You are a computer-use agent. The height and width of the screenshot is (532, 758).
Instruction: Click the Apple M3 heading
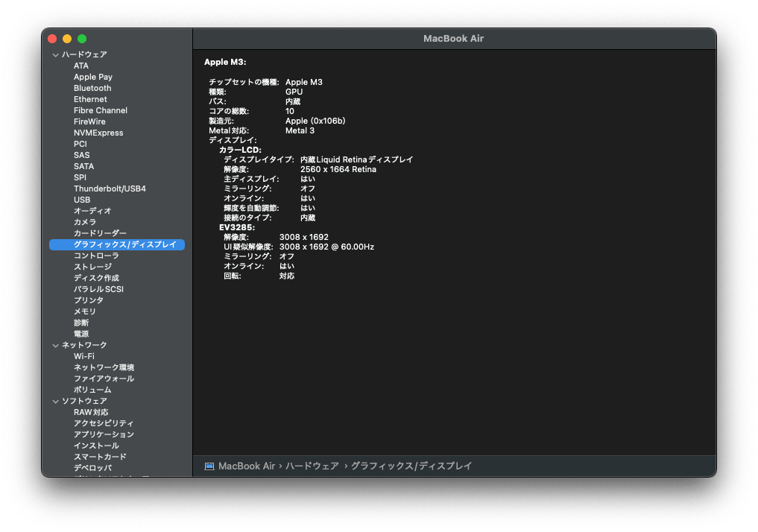[225, 62]
